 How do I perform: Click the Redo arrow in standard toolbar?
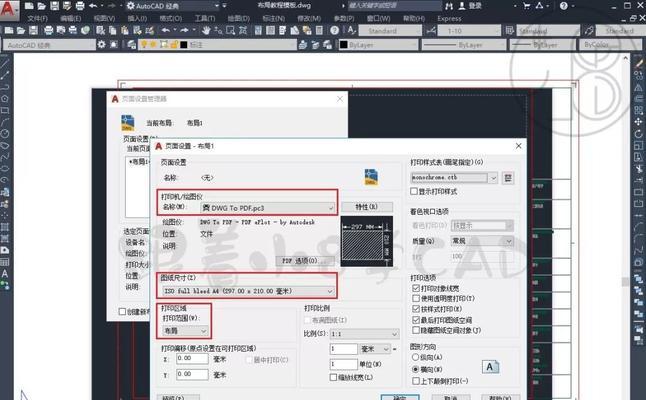pos(184,30)
